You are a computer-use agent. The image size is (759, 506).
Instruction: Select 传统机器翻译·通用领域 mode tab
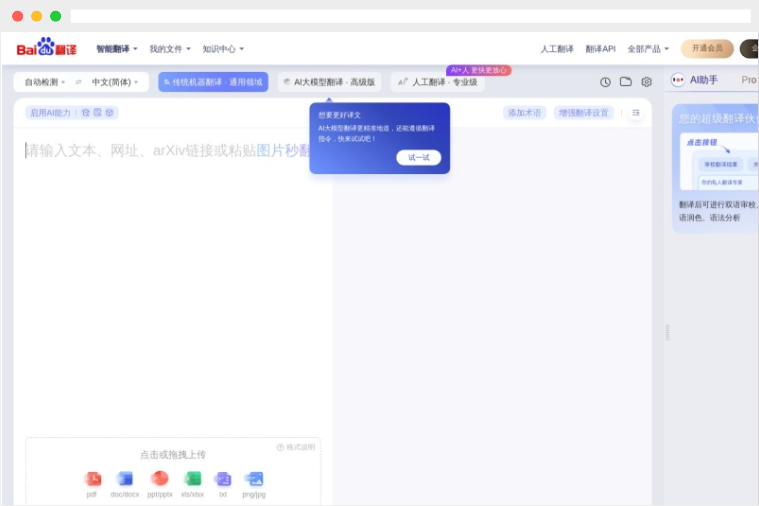tap(213, 82)
